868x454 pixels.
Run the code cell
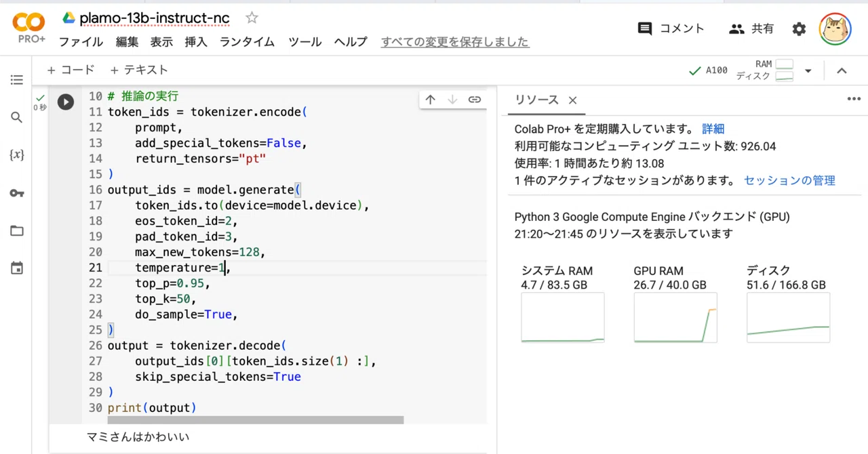[65, 102]
